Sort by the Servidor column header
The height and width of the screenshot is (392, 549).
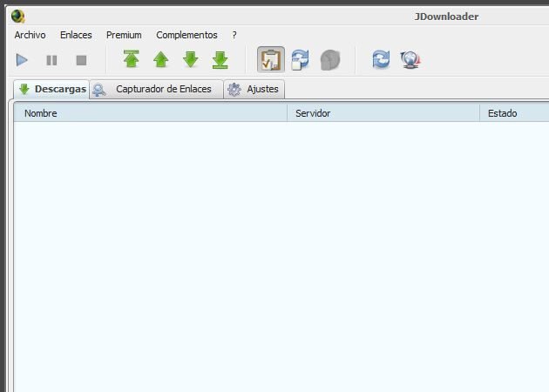click(383, 113)
